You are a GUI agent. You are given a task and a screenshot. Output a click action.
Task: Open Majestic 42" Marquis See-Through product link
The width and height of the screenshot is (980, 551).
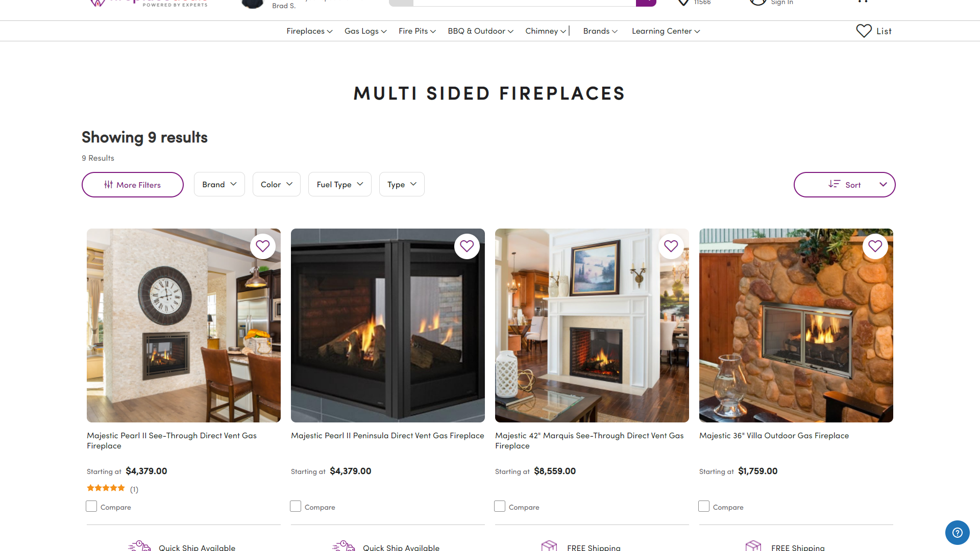589,441
